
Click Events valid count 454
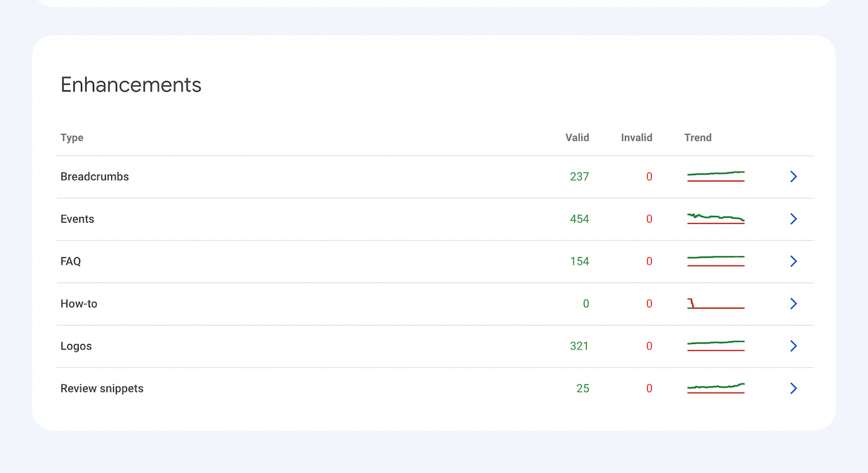point(579,219)
